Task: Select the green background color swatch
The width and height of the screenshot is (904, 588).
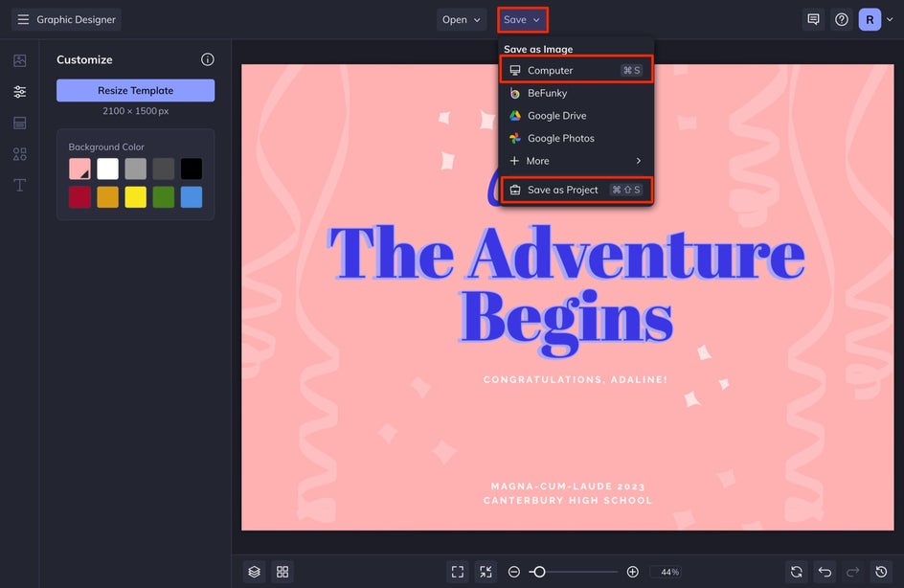Action: pyautogui.click(x=163, y=196)
